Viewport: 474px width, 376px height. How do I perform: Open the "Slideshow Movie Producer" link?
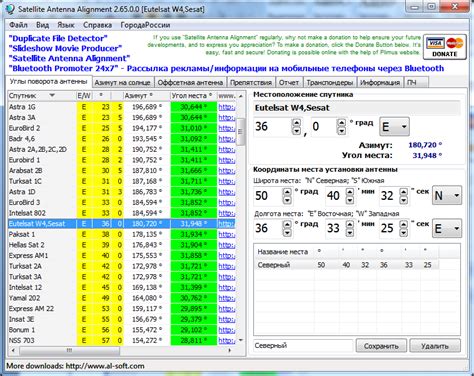click(x=65, y=48)
